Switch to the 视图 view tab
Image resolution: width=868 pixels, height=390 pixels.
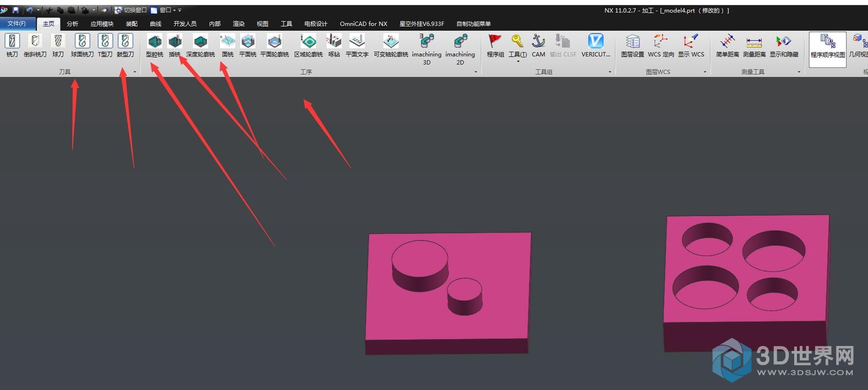pos(263,24)
